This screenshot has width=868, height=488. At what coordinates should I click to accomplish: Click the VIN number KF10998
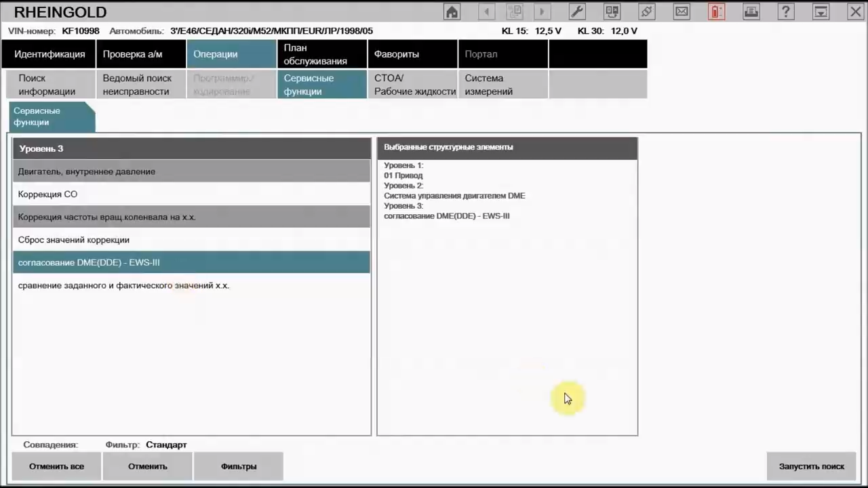click(x=81, y=31)
